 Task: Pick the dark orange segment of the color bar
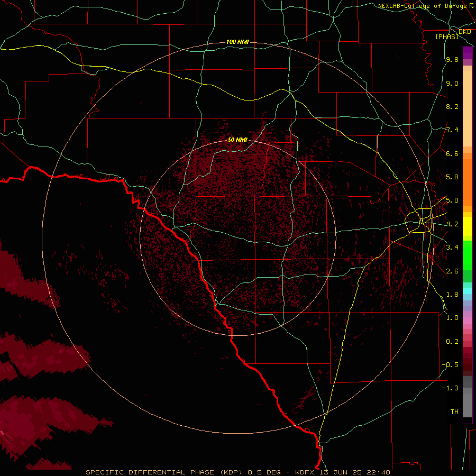coord(467,183)
